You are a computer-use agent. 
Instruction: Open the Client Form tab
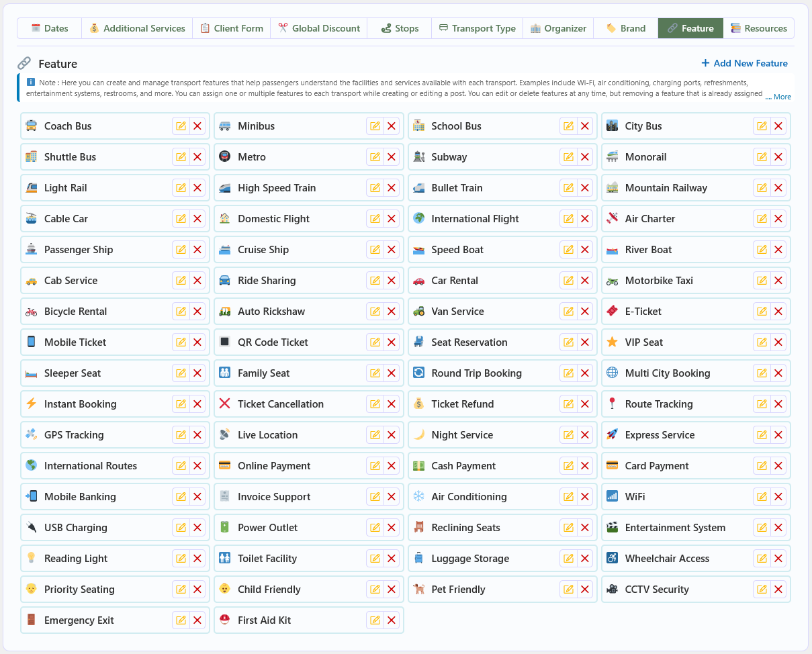pyautogui.click(x=232, y=28)
